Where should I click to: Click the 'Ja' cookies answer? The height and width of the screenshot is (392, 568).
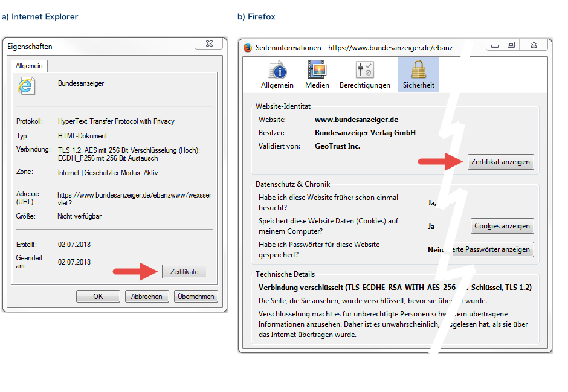coord(431,227)
